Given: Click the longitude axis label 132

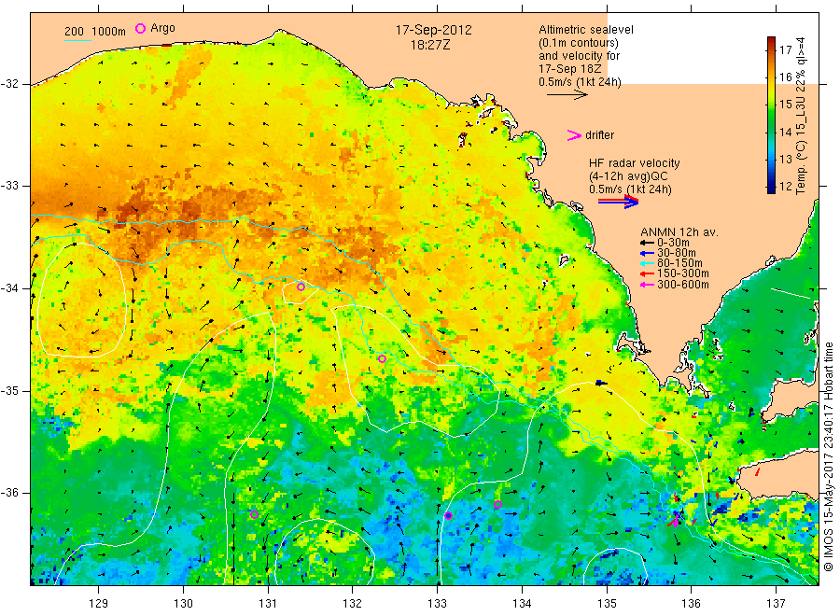Looking at the screenshot, I should pyautogui.click(x=353, y=604).
